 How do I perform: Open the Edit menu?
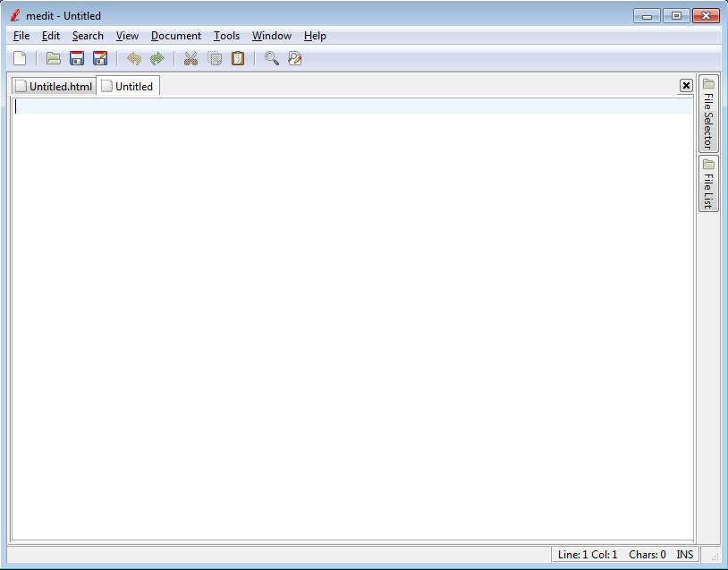click(51, 36)
